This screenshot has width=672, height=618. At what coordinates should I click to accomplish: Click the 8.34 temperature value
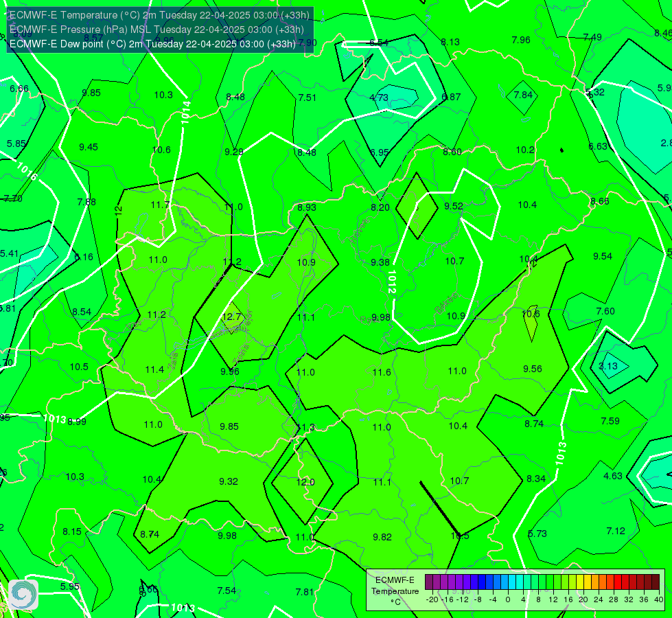pos(536,479)
